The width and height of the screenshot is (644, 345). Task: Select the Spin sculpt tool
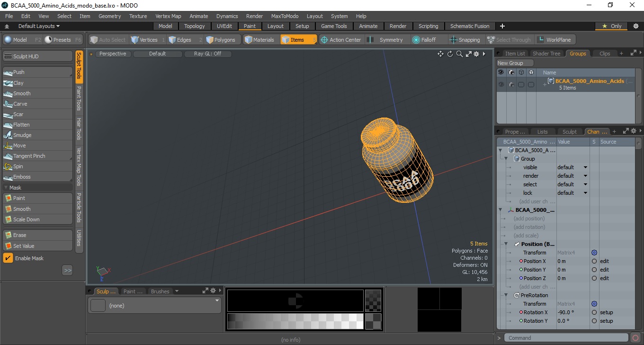pyautogui.click(x=38, y=166)
